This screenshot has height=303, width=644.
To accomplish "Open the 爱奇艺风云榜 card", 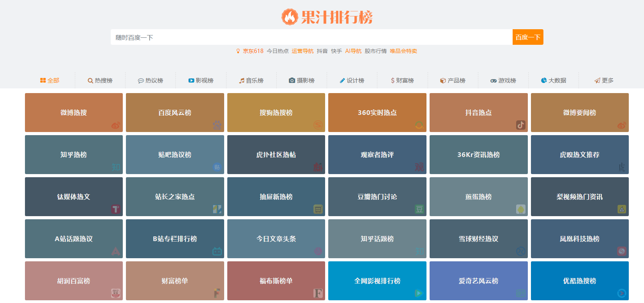I will pyautogui.click(x=479, y=281).
